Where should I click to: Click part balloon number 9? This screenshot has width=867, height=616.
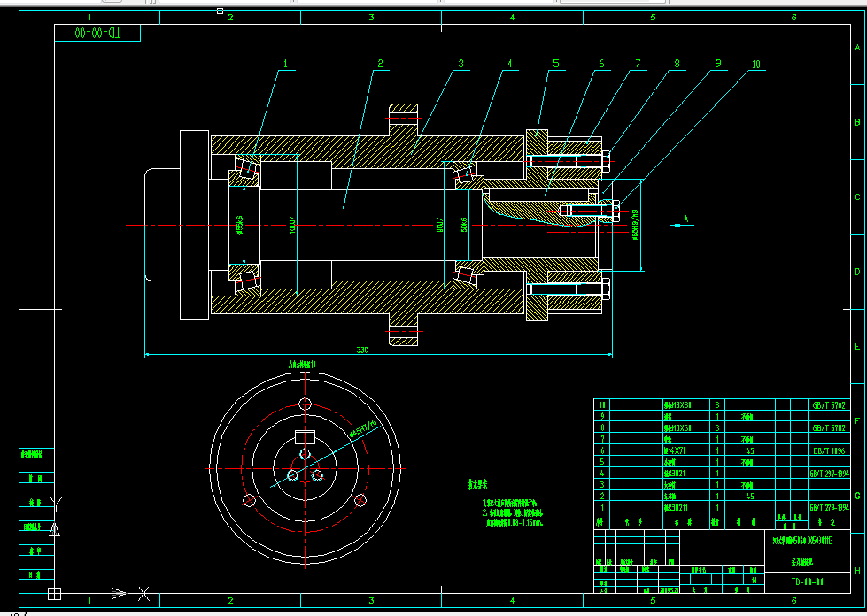point(718,64)
